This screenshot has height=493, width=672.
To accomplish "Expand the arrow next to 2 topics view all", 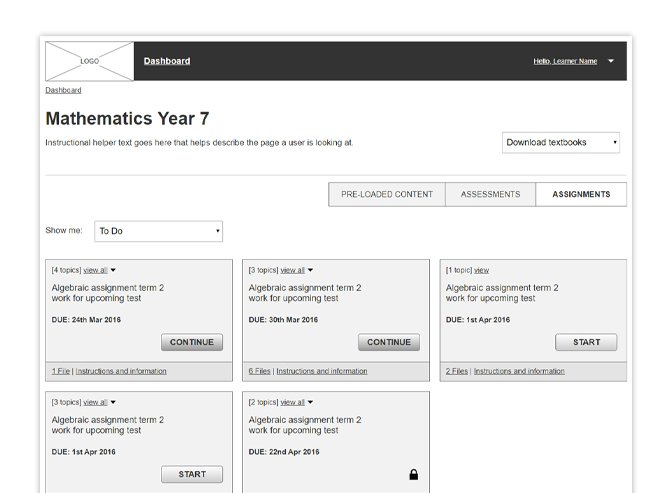I will [x=310, y=402].
